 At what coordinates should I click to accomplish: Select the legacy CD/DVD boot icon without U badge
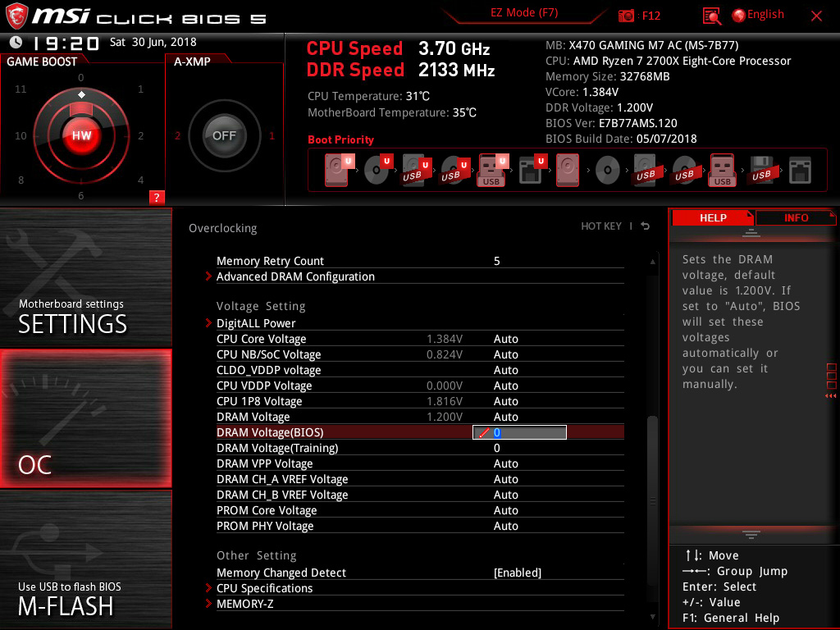[x=607, y=171]
